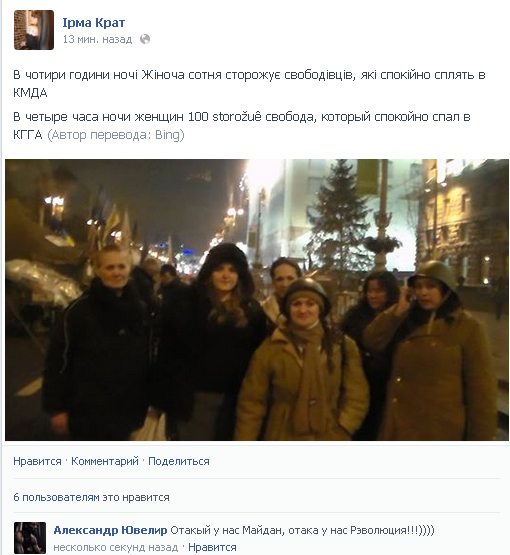Like Александр Ювелир's comment via 'Нравится'
This screenshot has width=510, height=555.
(212, 547)
